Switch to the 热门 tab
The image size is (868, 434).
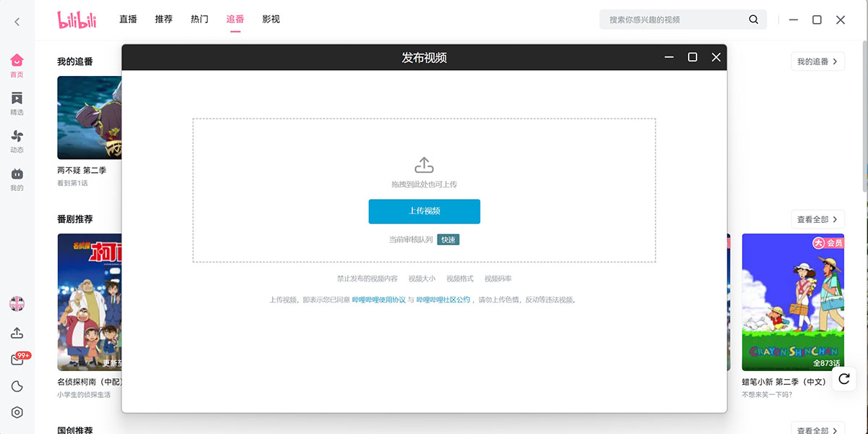[200, 20]
